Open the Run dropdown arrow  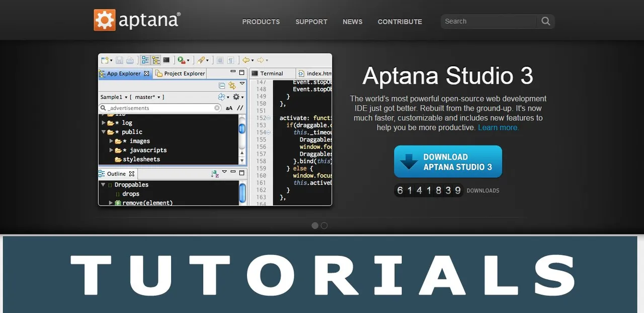pyautogui.click(x=188, y=61)
